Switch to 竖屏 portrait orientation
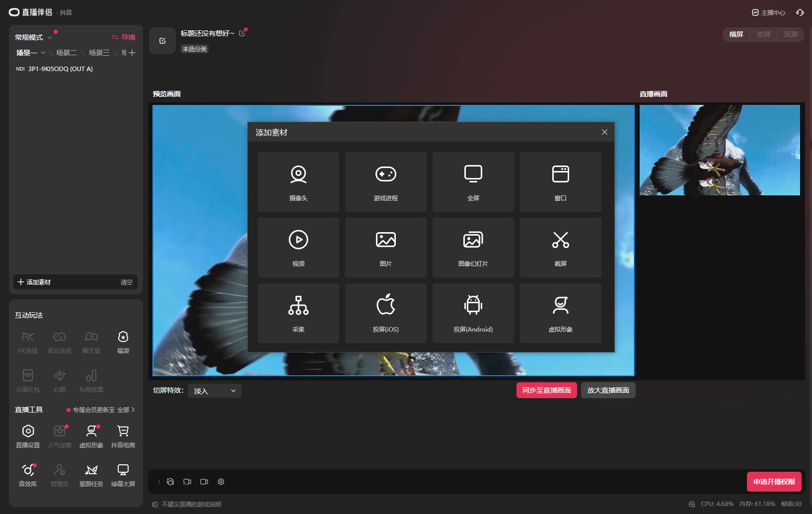812x514 pixels. (763, 34)
